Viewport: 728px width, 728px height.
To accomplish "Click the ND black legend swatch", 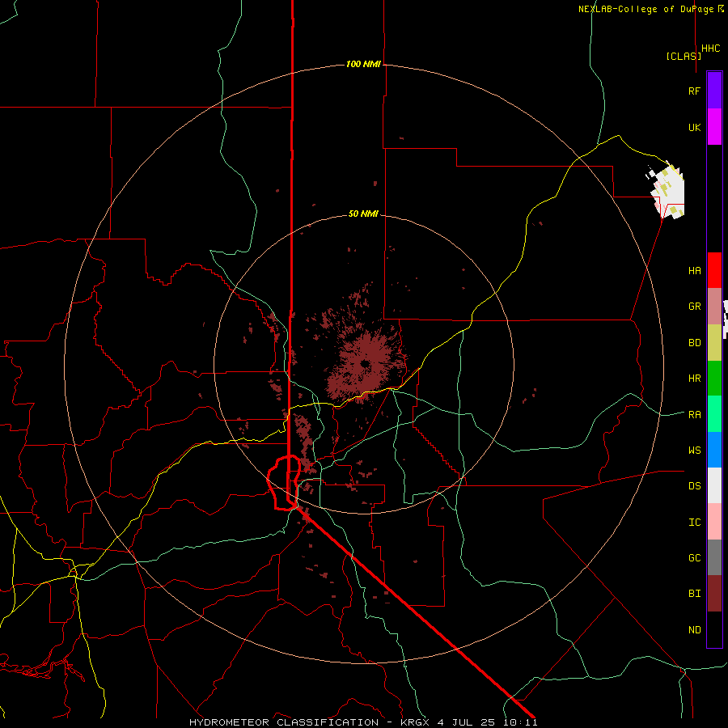I will 714,629.
